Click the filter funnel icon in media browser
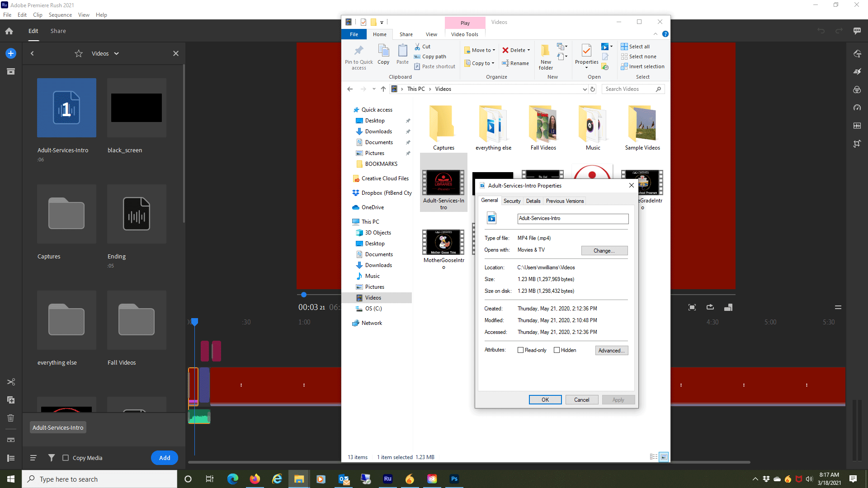 [52, 458]
